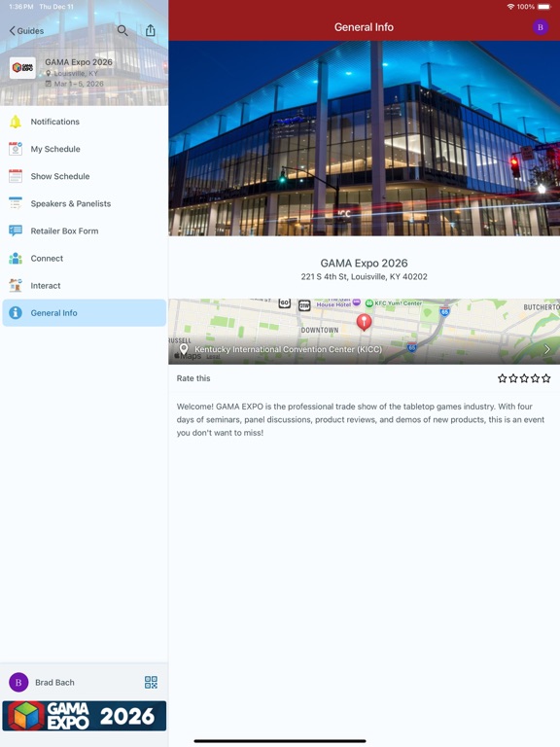
Task: Click the Rate this label
Action: pyautogui.click(x=193, y=378)
